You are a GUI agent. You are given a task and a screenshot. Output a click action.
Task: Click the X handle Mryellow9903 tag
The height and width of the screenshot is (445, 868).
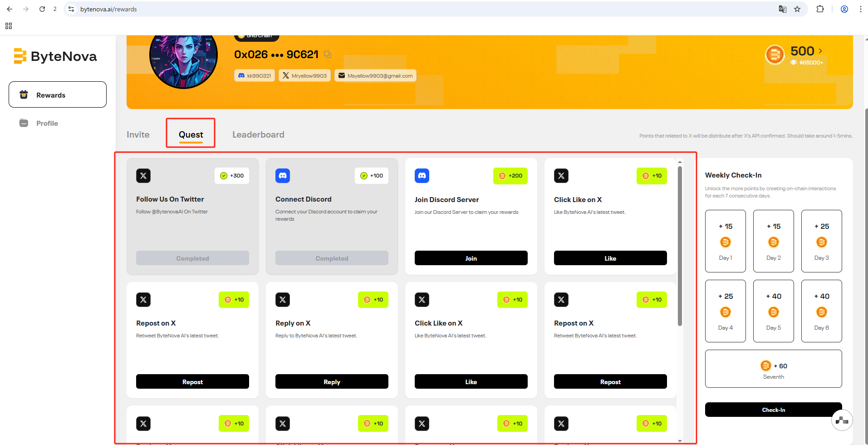(304, 75)
